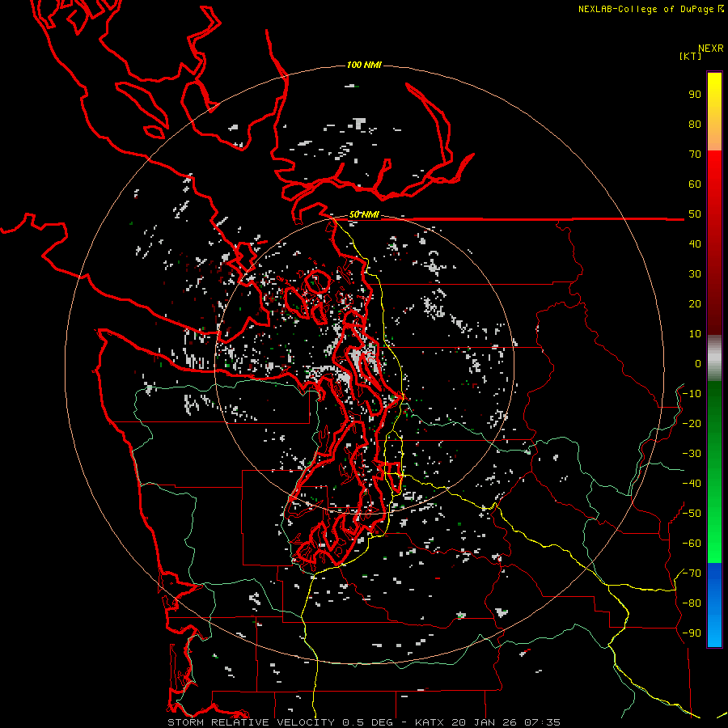Select the 40 value on velocity scale

695,244
